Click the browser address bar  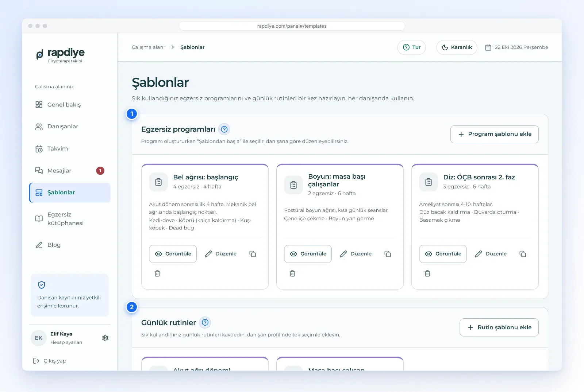pyautogui.click(x=292, y=26)
